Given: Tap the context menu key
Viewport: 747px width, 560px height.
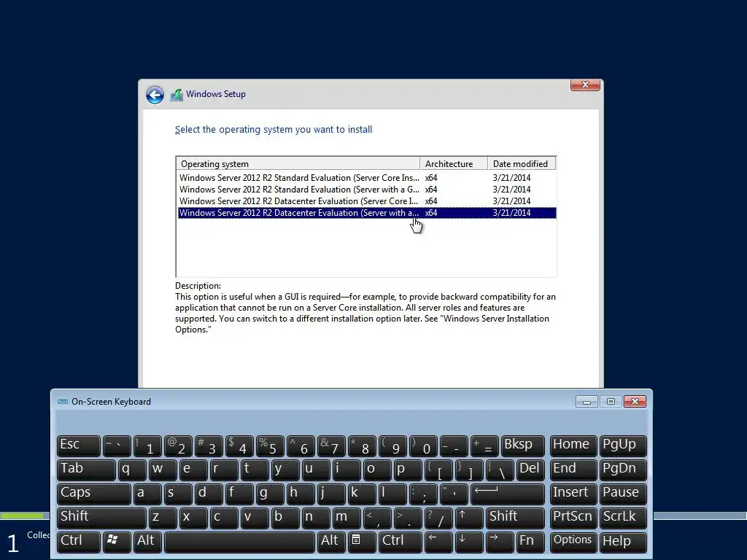Looking at the screenshot, I should [x=362, y=542].
